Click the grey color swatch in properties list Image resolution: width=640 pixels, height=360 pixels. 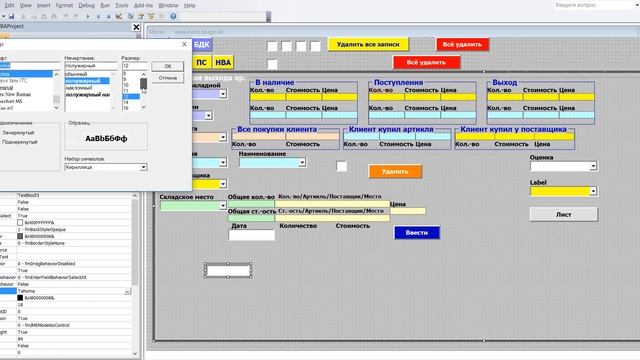20,236
